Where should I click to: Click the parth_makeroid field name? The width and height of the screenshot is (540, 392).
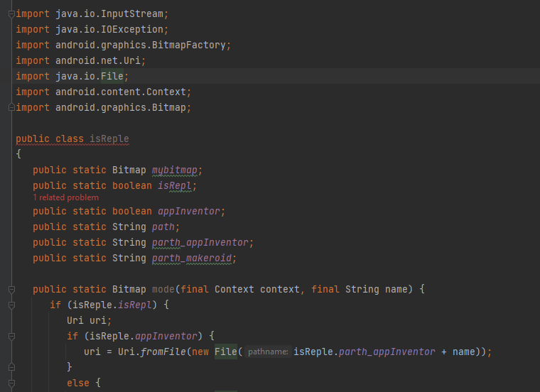192,258
